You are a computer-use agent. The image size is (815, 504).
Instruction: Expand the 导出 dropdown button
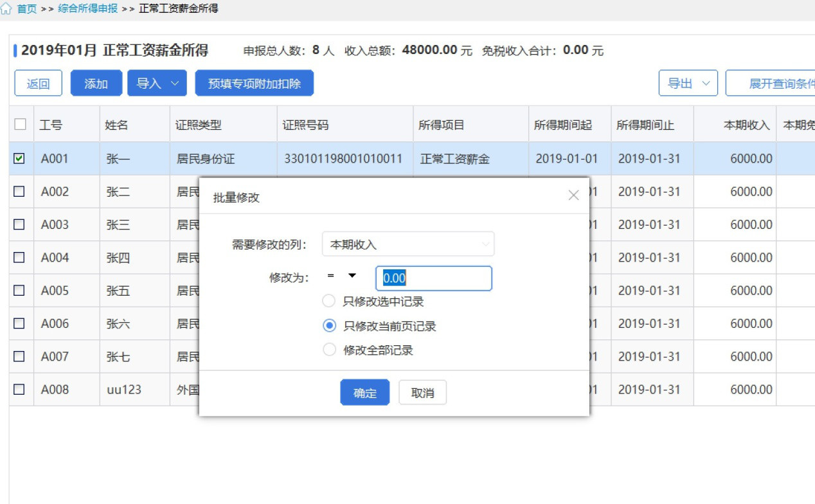coord(688,84)
